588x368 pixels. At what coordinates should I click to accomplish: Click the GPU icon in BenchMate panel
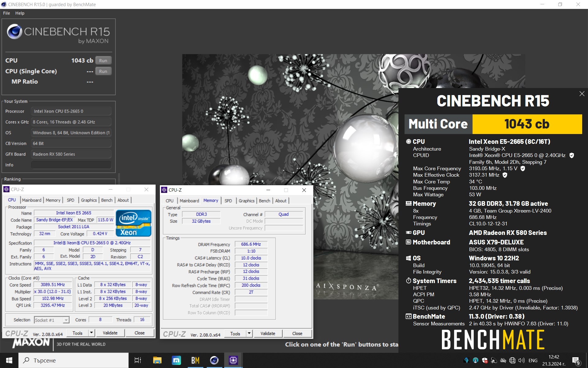click(x=409, y=232)
